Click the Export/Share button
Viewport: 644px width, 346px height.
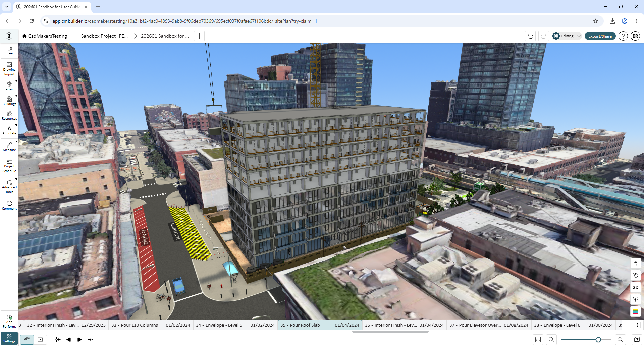600,36
